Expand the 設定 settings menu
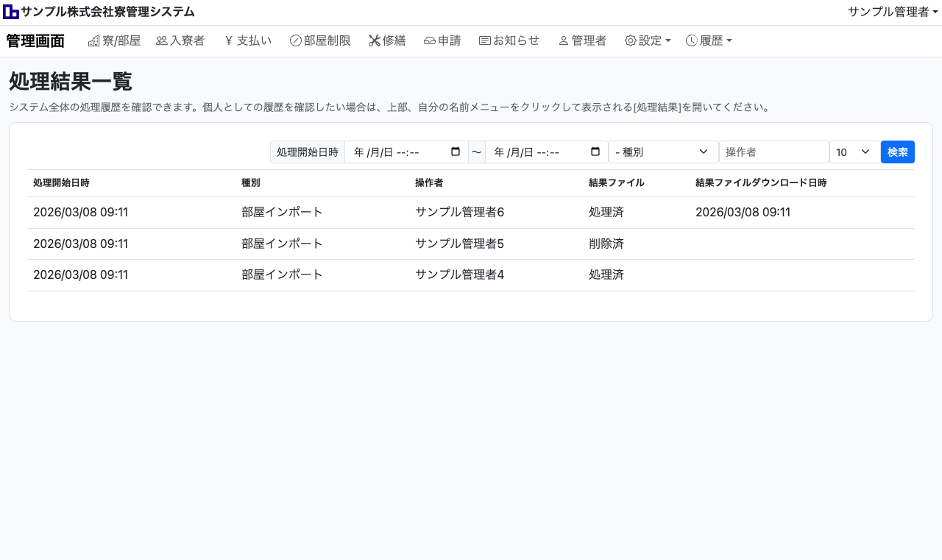 point(648,41)
